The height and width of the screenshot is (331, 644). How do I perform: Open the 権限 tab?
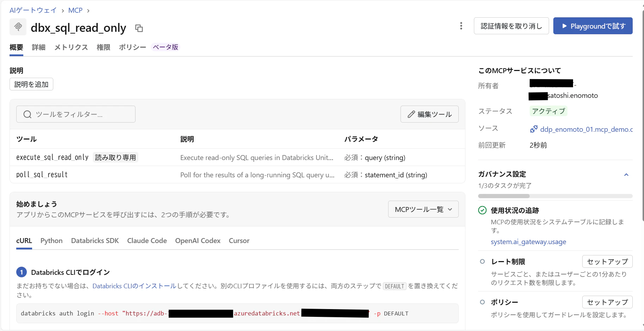[x=103, y=47]
